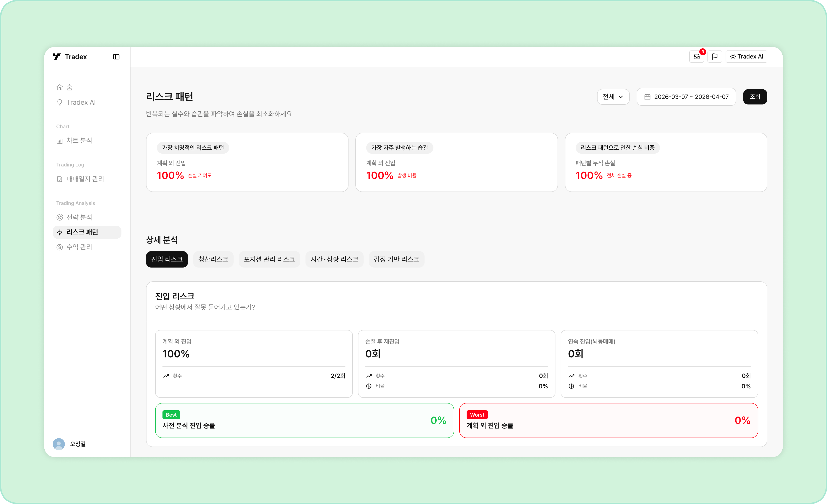
Task: Click the green 0% Best win rate value
Action: [438, 421]
